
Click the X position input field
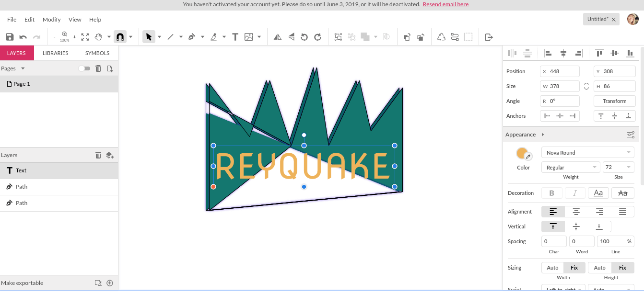coord(560,71)
